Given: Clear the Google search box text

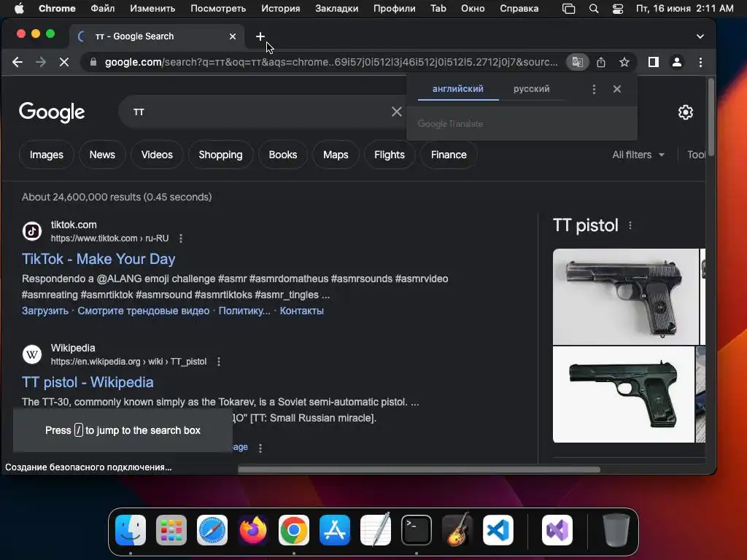Looking at the screenshot, I should [396, 112].
